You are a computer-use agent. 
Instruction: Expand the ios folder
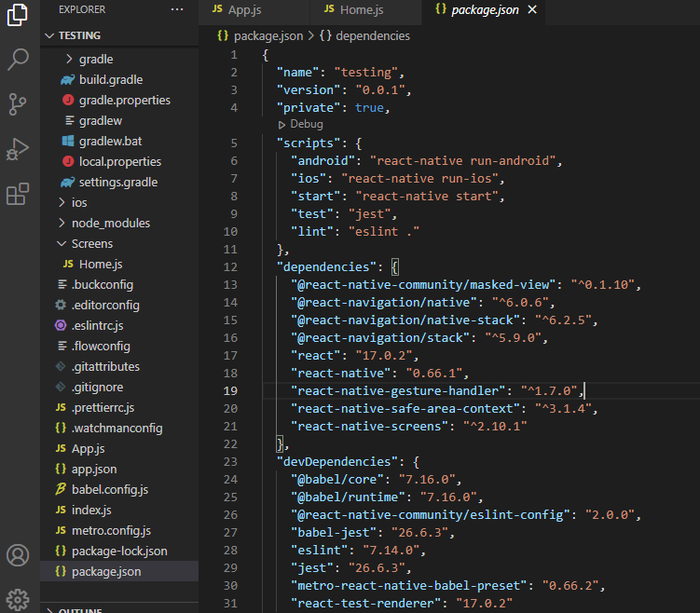(62, 202)
